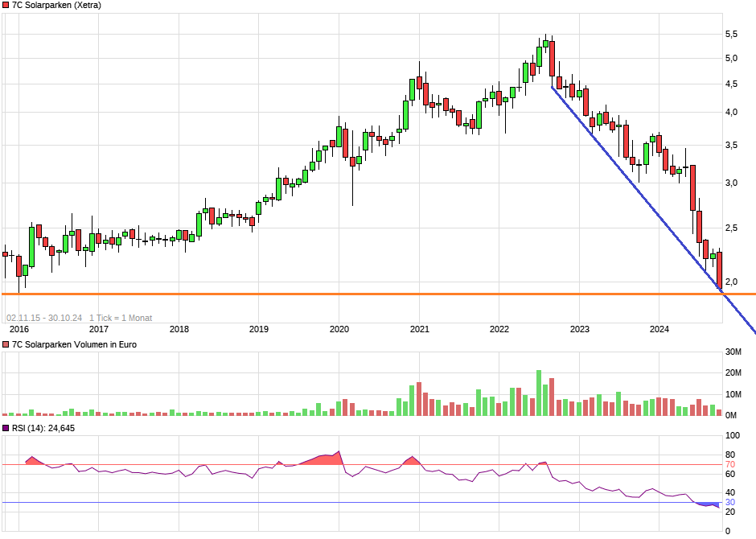Click the 2024 year label on the time axis
Screen dimensions: 756x539
click(x=659, y=329)
